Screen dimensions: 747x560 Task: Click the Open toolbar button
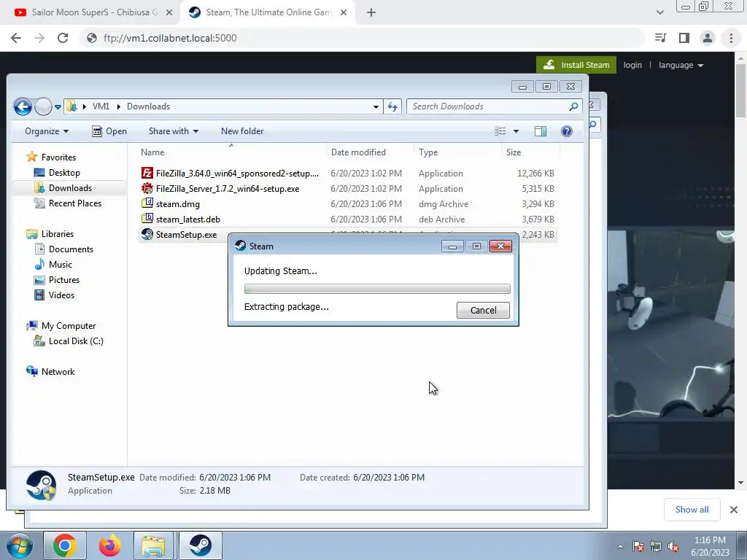(109, 131)
